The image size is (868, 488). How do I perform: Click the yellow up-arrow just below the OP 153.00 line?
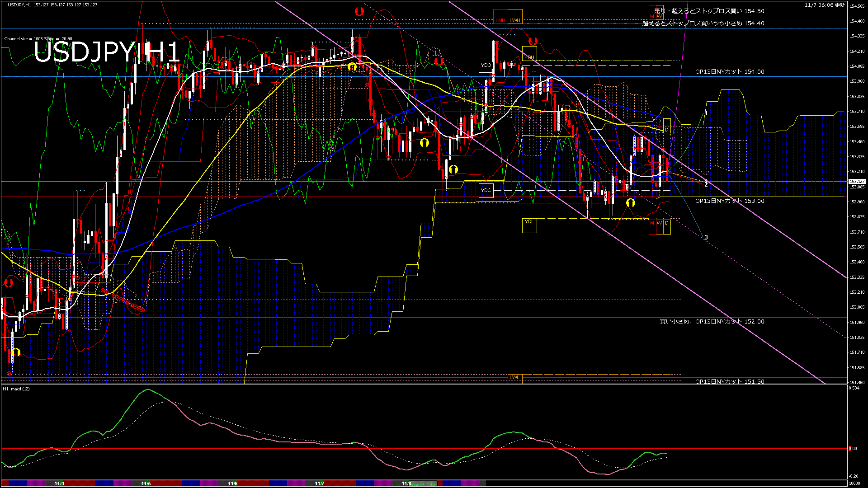(630, 202)
